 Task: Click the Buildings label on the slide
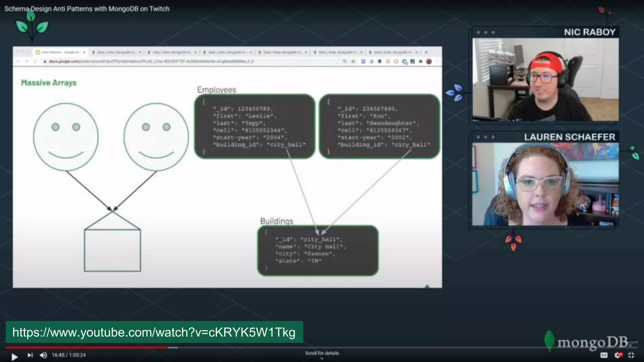click(x=277, y=221)
